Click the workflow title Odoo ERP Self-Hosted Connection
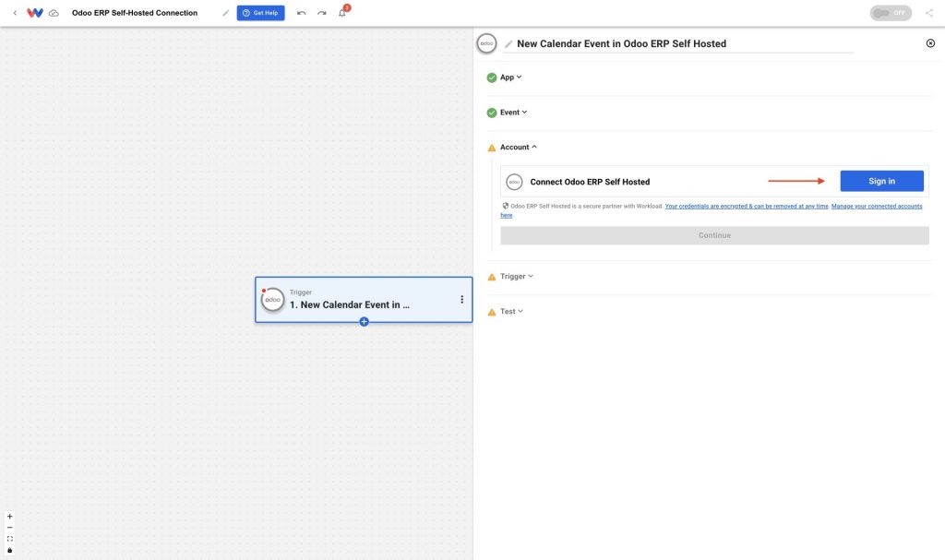 pos(135,13)
